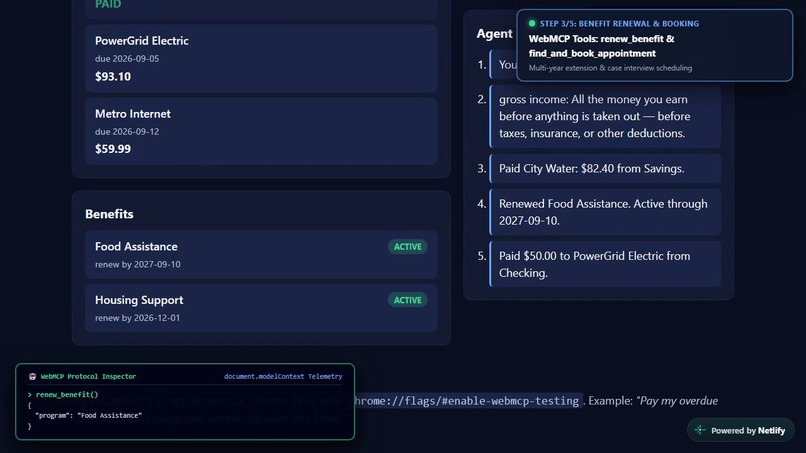Click the "program": "Food Assistance" JSON line
The height and width of the screenshot is (453, 806).
(x=88, y=415)
